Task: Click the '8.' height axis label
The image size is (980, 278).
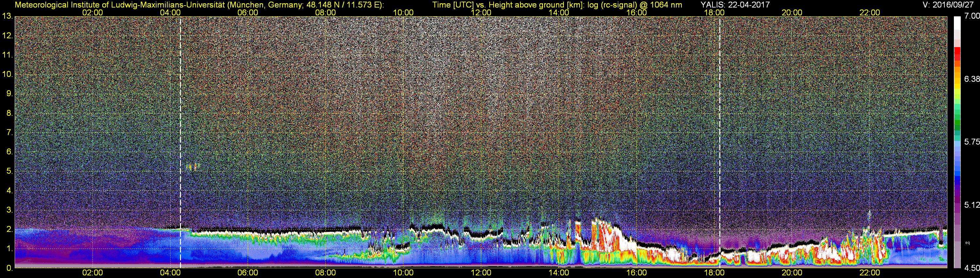Action: [x=10, y=113]
